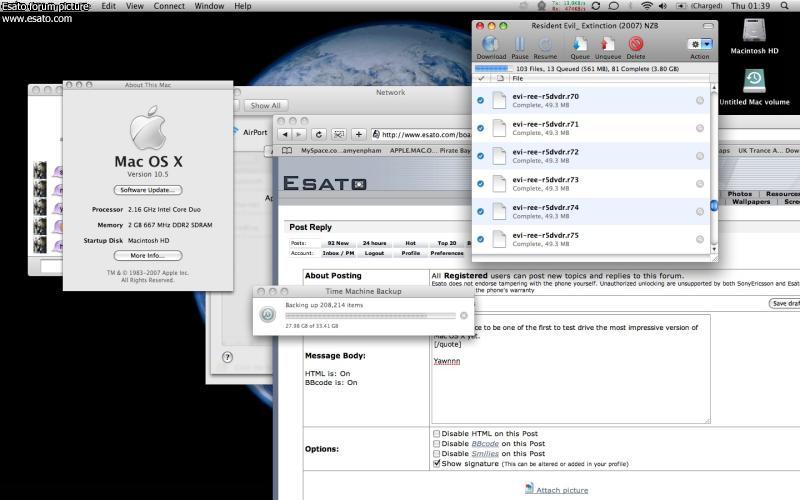Sort by the File column header
Screen dimensions: 800x500
point(609,79)
